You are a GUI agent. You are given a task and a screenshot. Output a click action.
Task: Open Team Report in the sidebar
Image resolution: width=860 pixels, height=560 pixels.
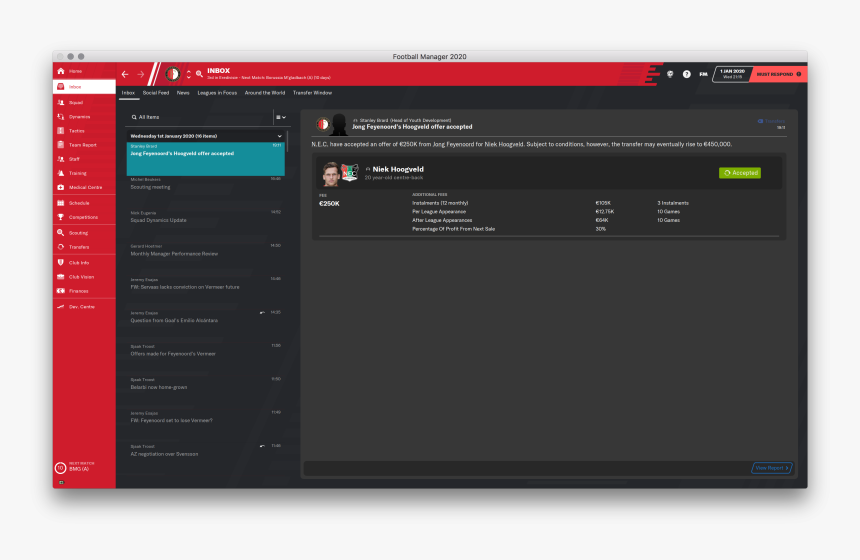click(84, 145)
